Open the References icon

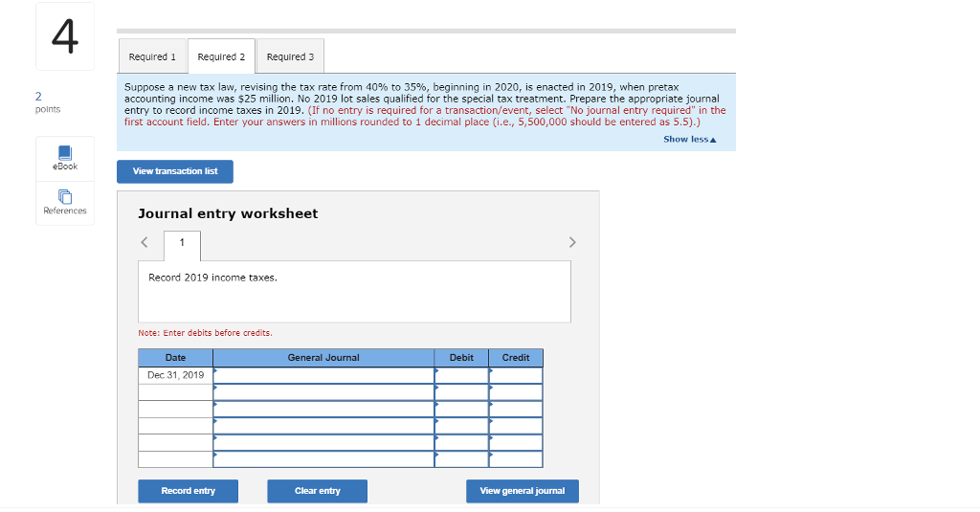65,197
